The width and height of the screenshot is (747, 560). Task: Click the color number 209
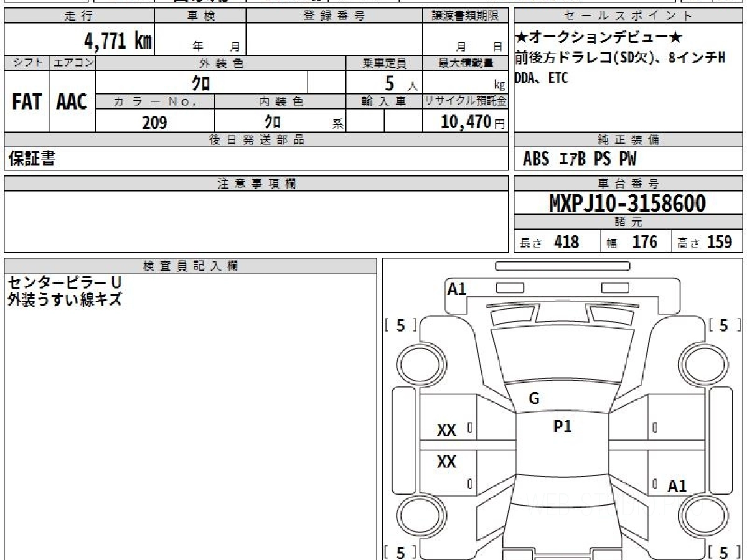(154, 123)
